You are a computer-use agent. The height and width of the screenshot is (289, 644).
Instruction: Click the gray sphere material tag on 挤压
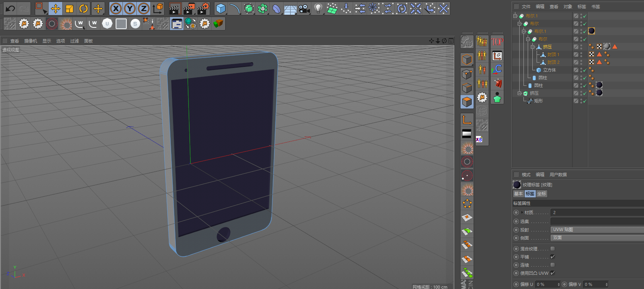pos(607,46)
